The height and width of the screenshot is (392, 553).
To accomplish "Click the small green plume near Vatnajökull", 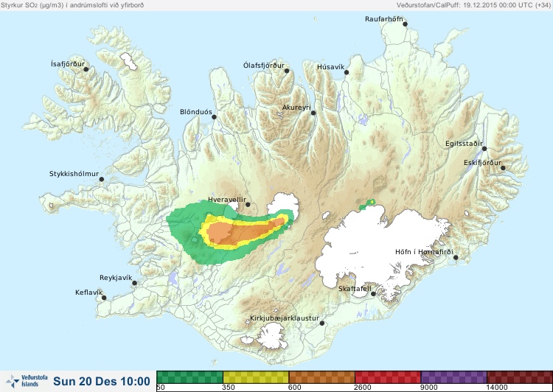I will tap(368, 204).
